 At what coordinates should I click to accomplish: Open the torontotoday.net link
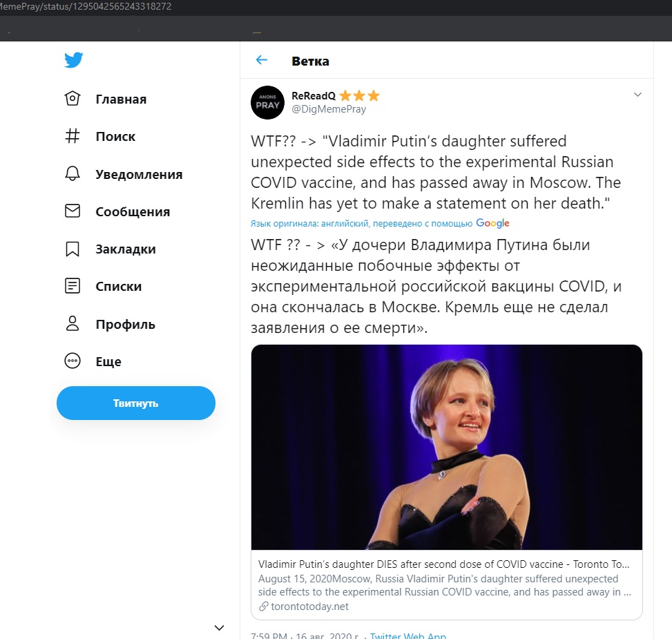[304, 607]
